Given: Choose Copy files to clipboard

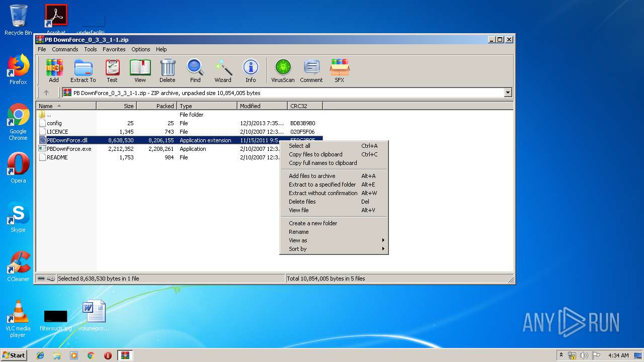Looking at the screenshot, I should click(334, 154).
